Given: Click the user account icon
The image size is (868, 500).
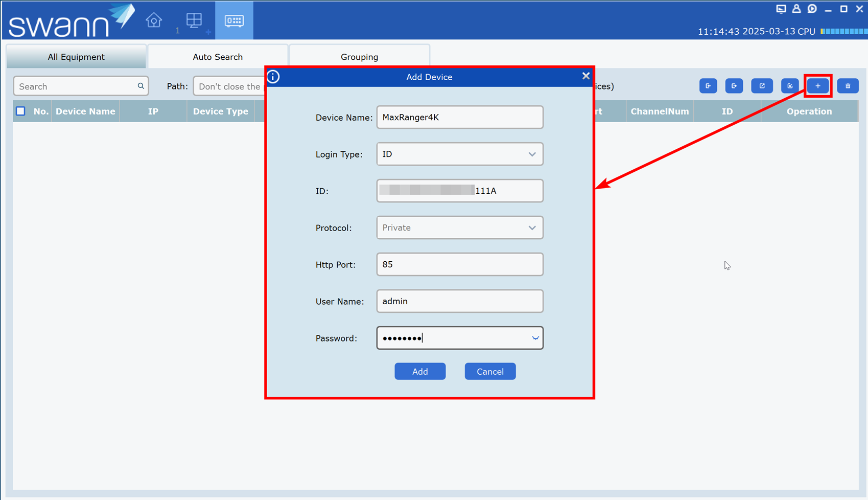Looking at the screenshot, I should [796, 9].
